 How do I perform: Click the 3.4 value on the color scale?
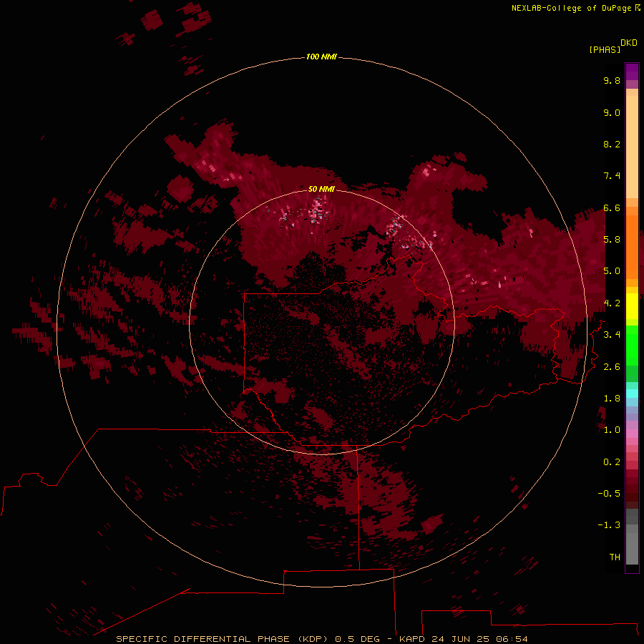tap(612, 335)
